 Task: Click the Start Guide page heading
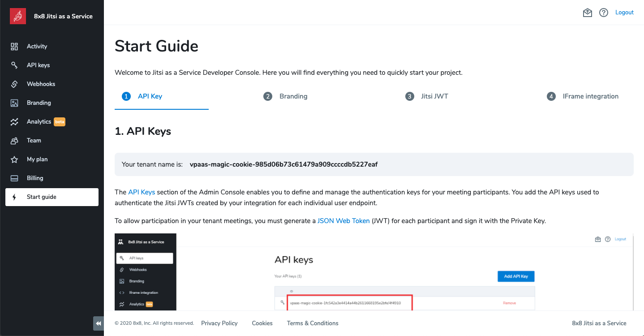tap(156, 46)
